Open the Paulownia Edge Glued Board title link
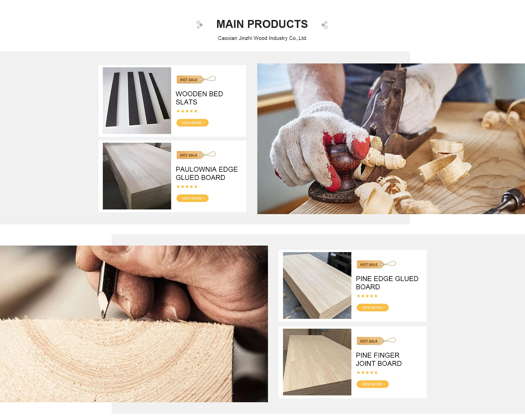 [206, 173]
